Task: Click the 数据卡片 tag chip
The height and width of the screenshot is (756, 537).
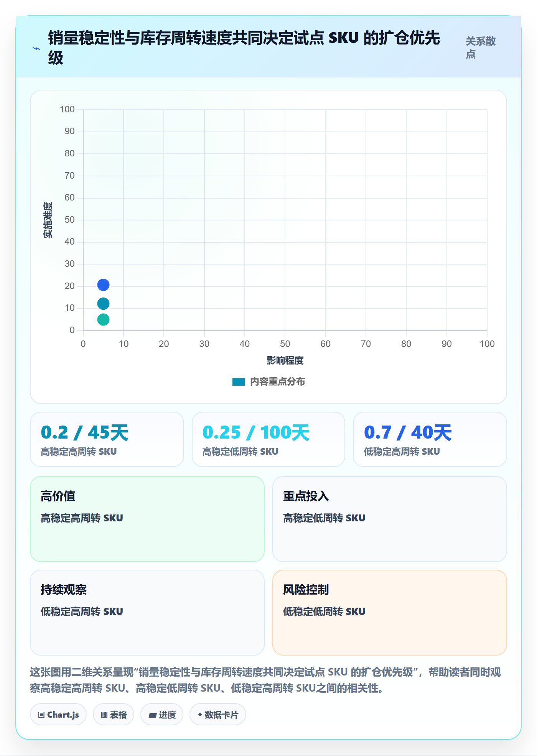Action: click(x=218, y=715)
